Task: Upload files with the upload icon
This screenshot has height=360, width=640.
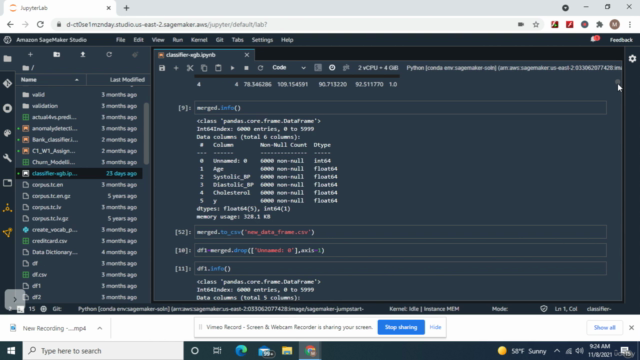Action: 83,54
